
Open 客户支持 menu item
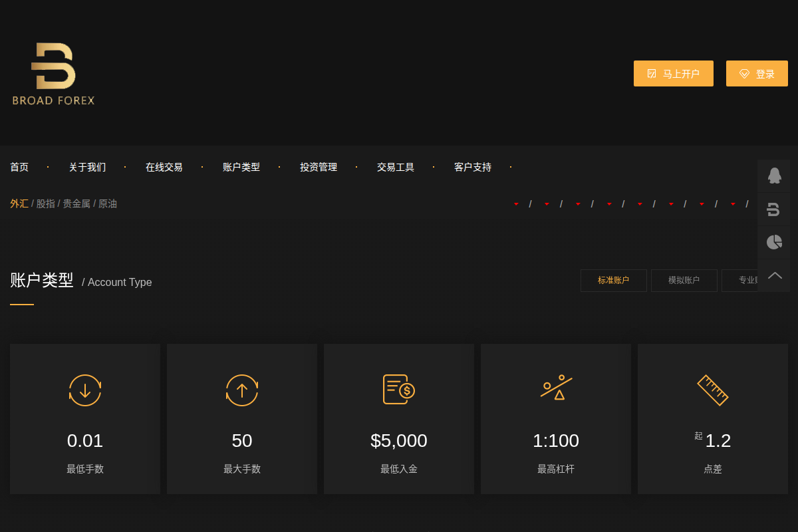473,167
